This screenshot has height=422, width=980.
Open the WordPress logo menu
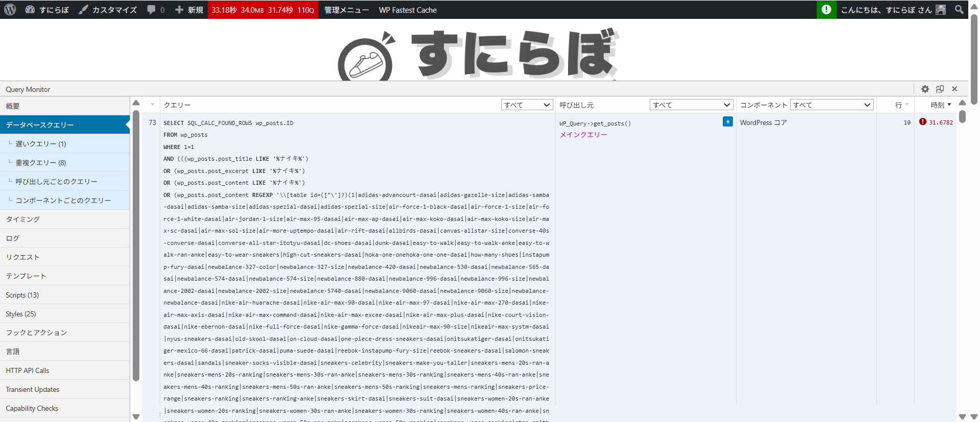pos(10,10)
